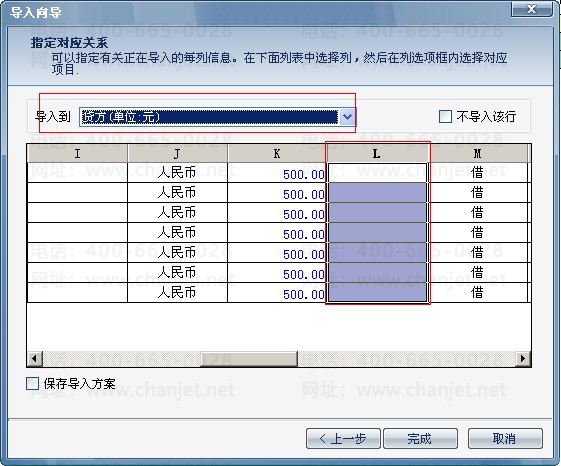
Task: Click the horizontal scrollbar thumb
Action: tap(249, 358)
